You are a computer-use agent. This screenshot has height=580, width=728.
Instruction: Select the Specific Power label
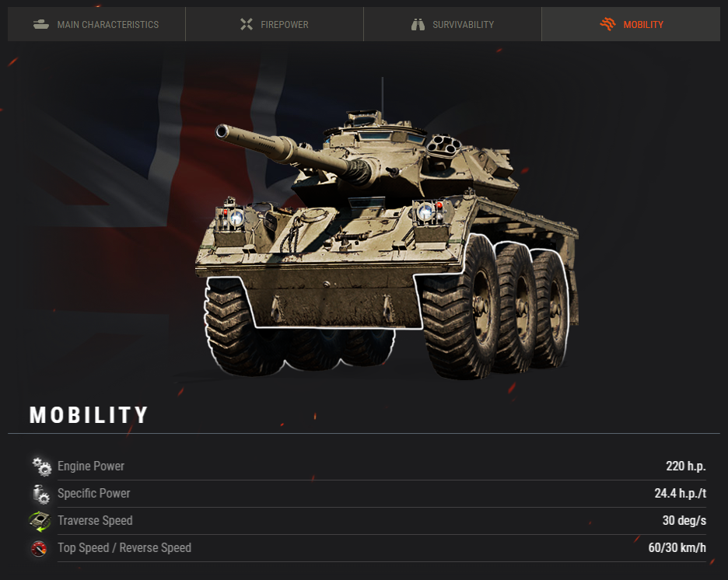point(94,494)
